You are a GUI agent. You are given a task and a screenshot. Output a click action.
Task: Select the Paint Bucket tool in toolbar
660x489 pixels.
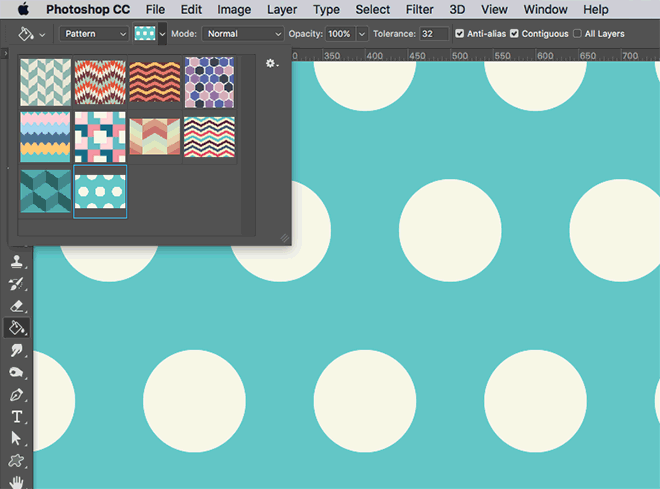pos(17,328)
